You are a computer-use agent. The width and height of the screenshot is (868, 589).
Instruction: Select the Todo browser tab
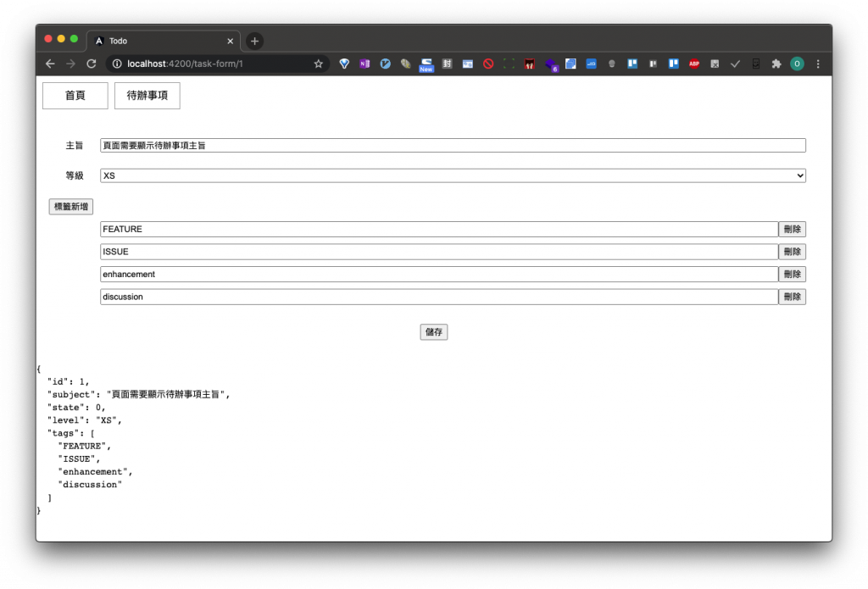coord(164,41)
